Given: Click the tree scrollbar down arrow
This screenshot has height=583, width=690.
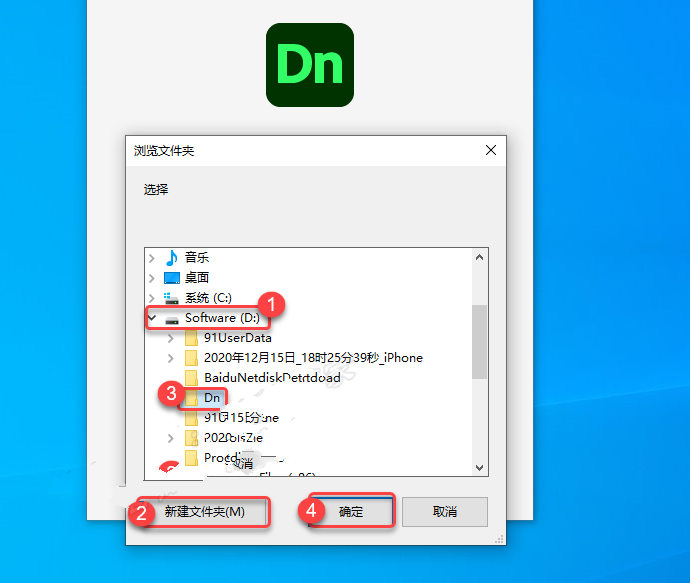Looking at the screenshot, I should [480, 467].
